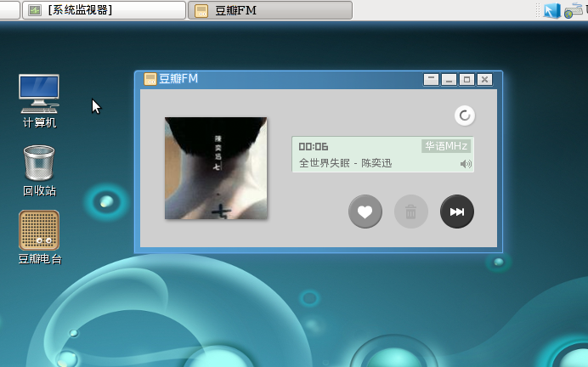Trash the current song
The height and width of the screenshot is (367, 588).
[411, 212]
